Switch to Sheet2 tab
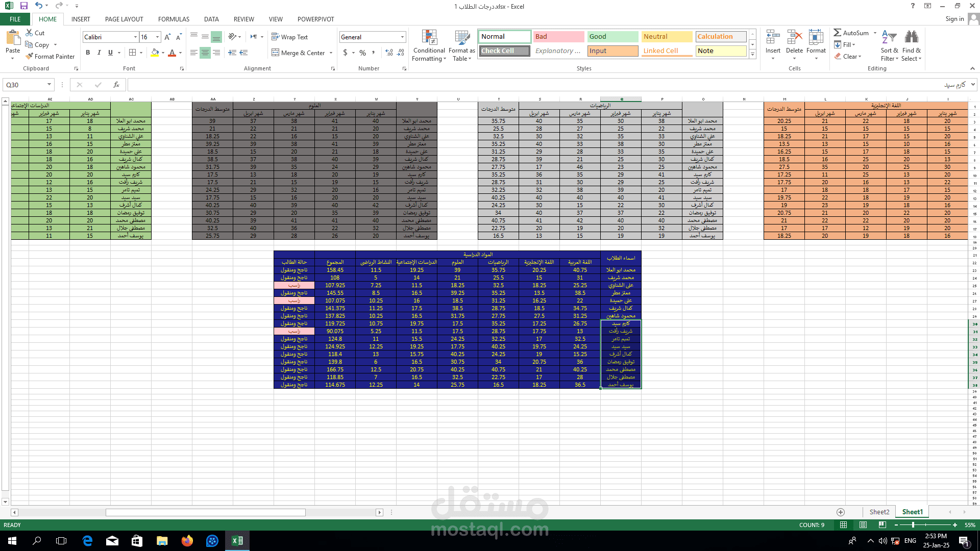980x551 pixels. (x=879, y=512)
